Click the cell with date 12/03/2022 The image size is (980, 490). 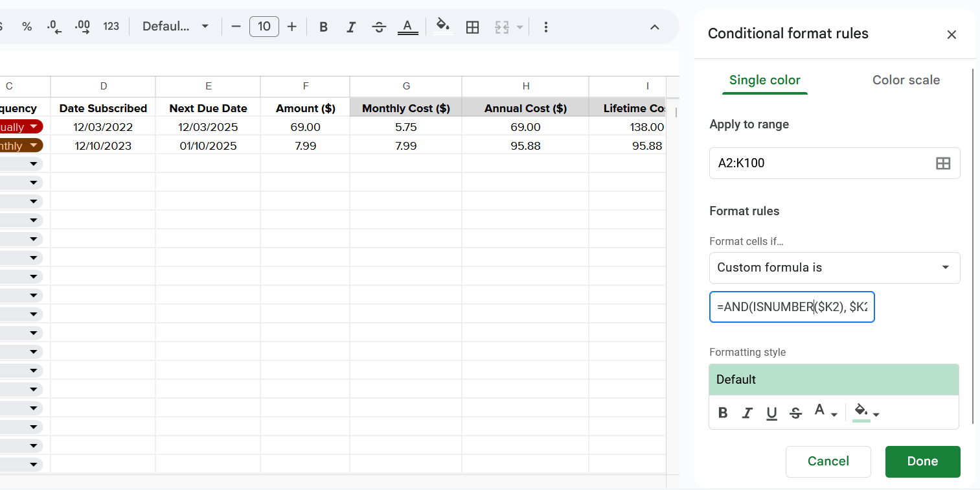click(x=104, y=127)
